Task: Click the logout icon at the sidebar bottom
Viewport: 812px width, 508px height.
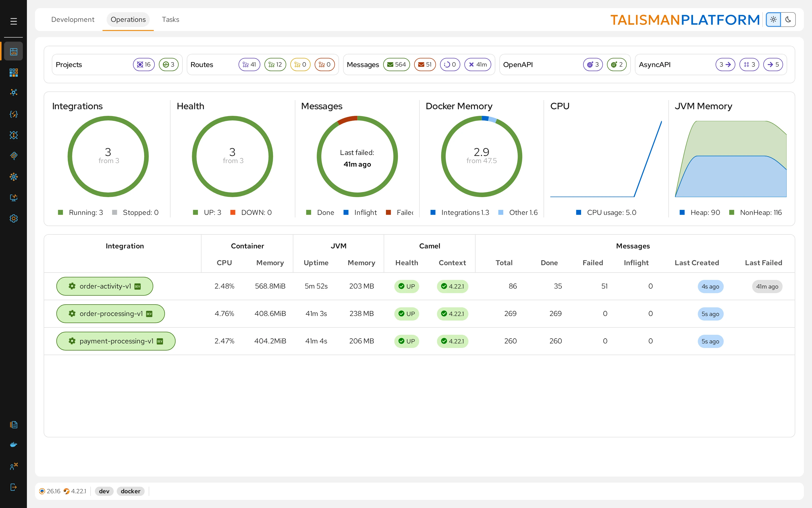Action: click(13, 487)
